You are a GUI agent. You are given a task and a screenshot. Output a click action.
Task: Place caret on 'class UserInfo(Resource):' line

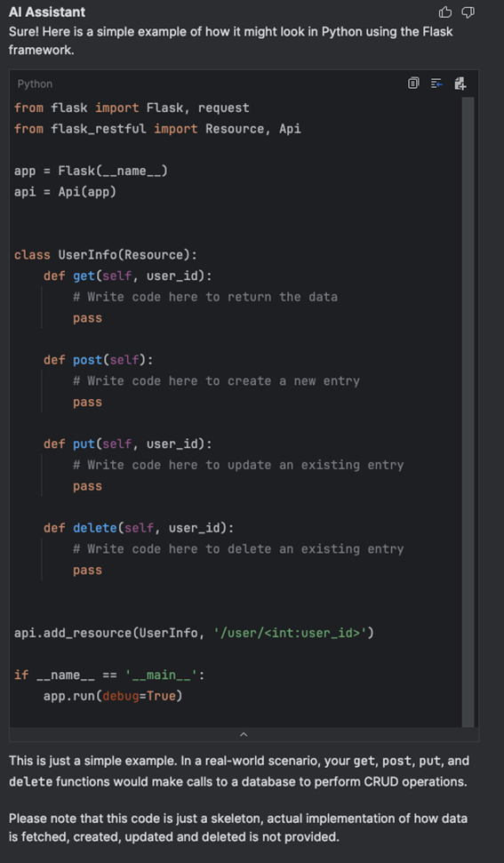pyautogui.click(x=106, y=255)
